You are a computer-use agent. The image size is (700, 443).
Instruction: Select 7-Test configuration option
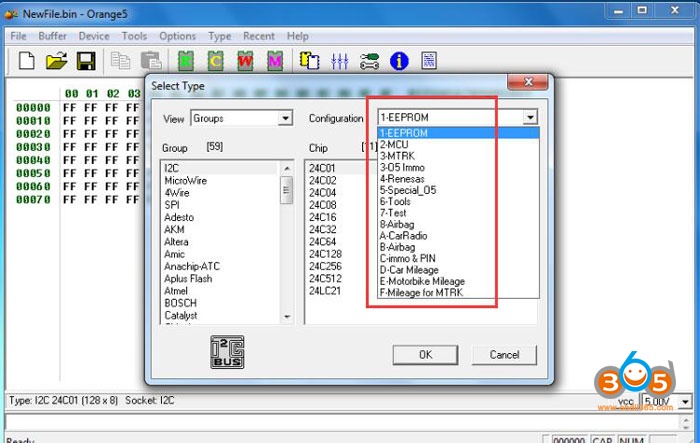point(458,213)
